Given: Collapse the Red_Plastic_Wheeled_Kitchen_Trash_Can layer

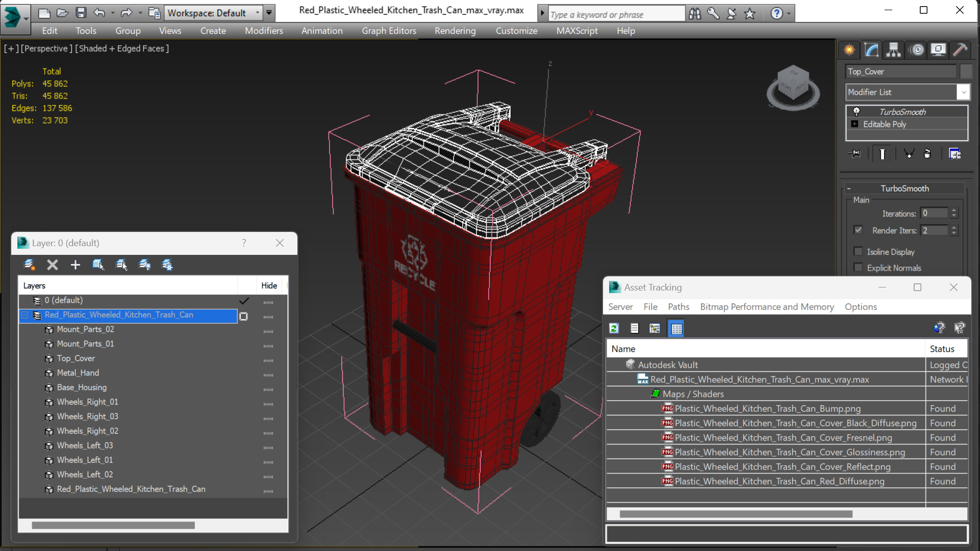Looking at the screenshot, I should (x=24, y=315).
